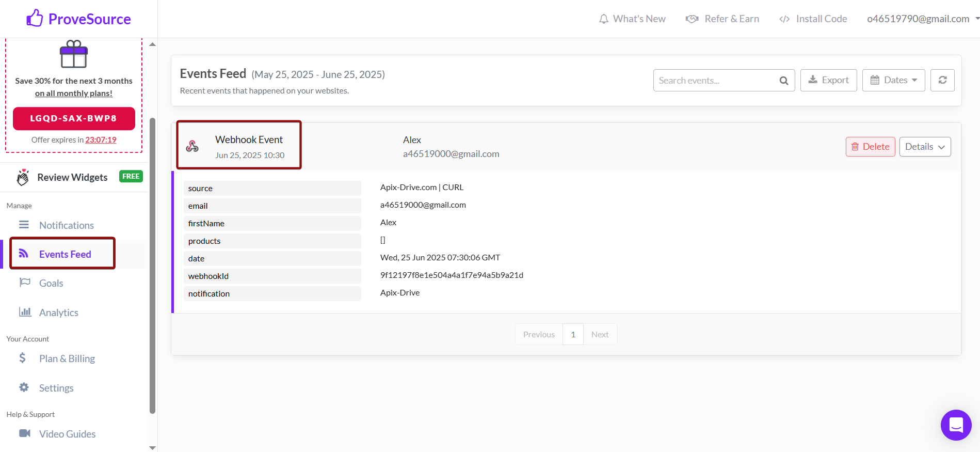Click the Notifications list icon
Screen dimensions: 980x452
(x=24, y=225)
